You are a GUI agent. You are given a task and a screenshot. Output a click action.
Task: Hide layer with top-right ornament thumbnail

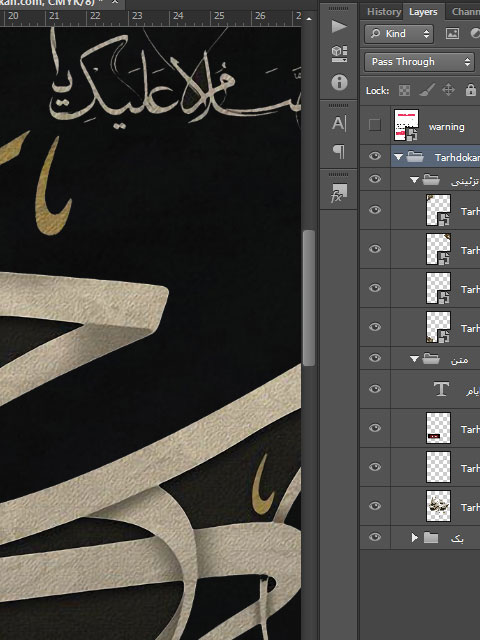pyautogui.click(x=375, y=249)
